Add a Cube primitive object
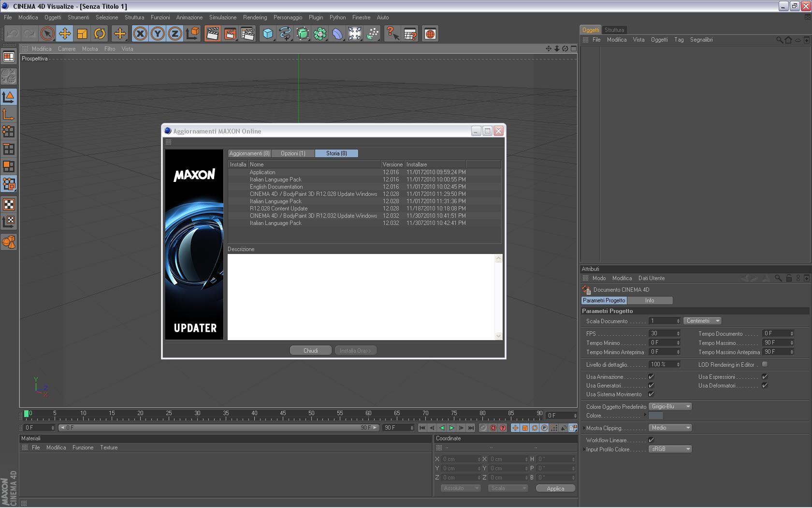 coord(268,34)
